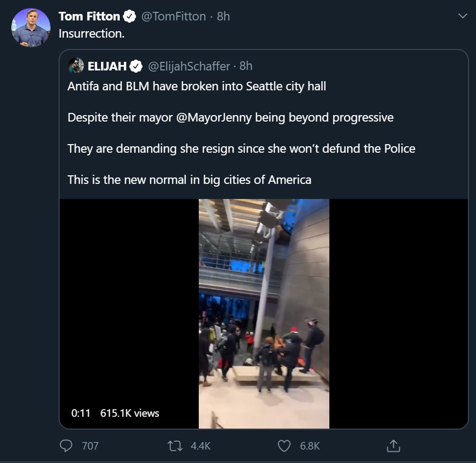This screenshot has width=476, height=463.
Task: Click Tom Fitton's verified badge
Action: (129, 17)
